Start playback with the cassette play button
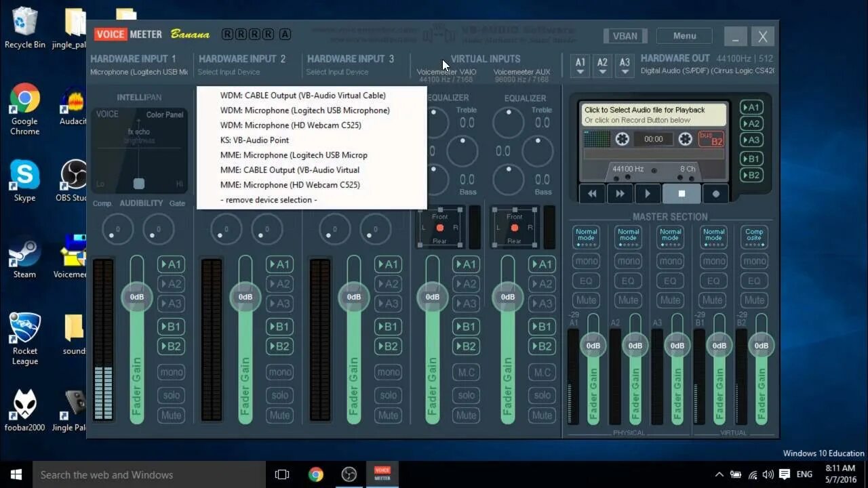This screenshot has width=868, height=488. coord(648,193)
